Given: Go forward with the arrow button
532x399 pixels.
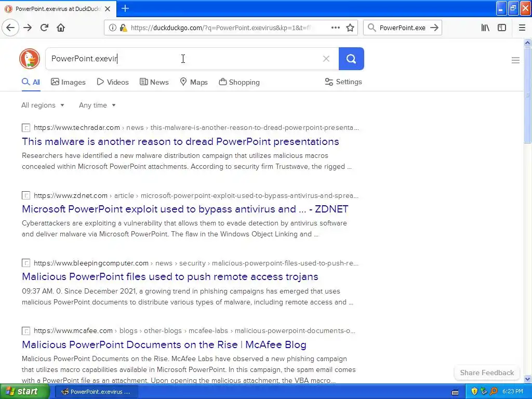Looking at the screenshot, I should coord(28,28).
